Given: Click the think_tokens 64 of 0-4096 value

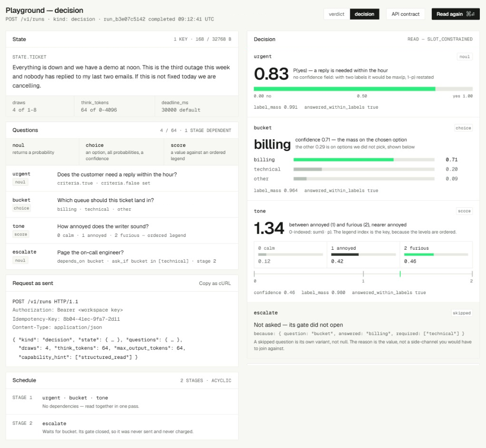Looking at the screenshot, I should [99, 110].
